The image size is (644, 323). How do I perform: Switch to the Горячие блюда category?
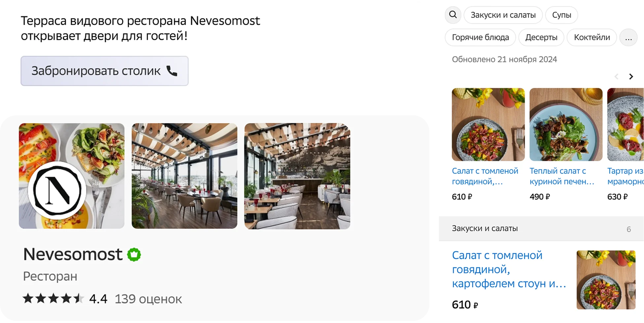click(x=480, y=38)
